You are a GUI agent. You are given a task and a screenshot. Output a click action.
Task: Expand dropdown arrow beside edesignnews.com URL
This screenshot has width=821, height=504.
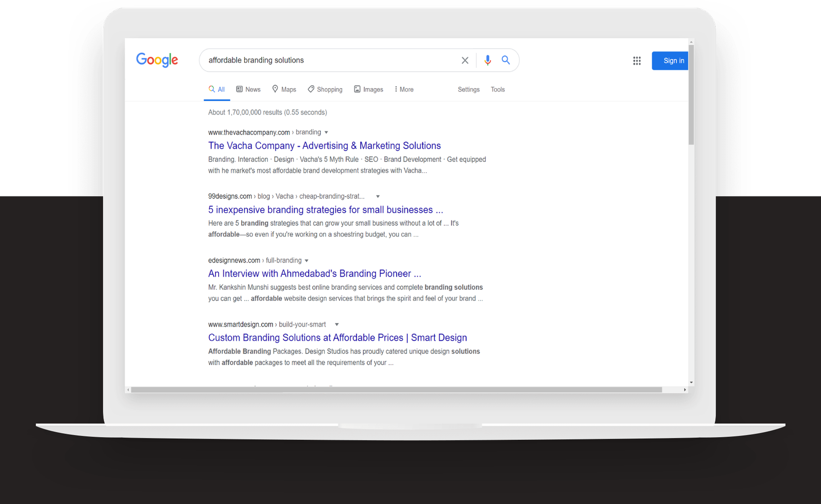pos(307,260)
